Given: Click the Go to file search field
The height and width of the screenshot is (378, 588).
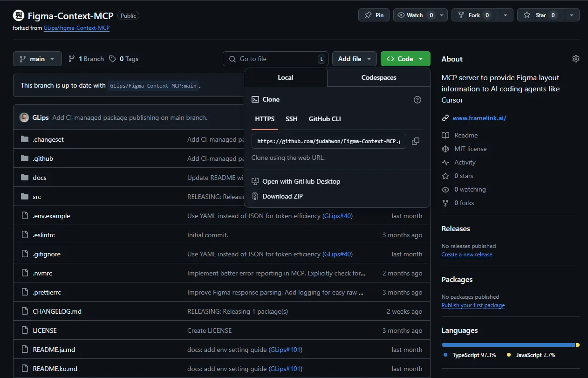Looking at the screenshot, I should click(275, 59).
